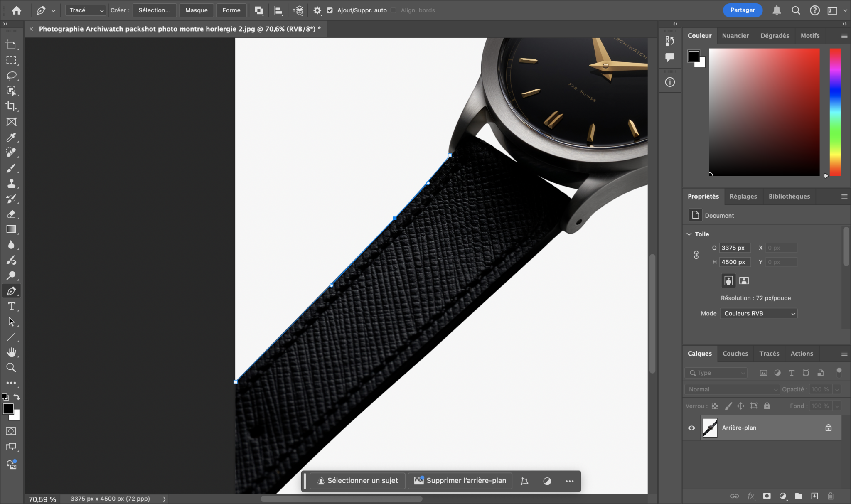Select the Crop tool
Image resolution: width=851 pixels, height=504 pixels.
click(11, 106)
